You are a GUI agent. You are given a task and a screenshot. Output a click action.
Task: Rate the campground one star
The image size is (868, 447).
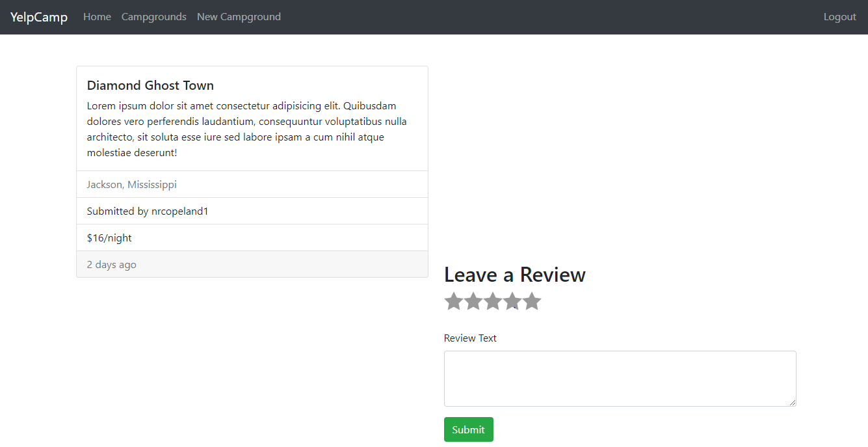(453, 301)
